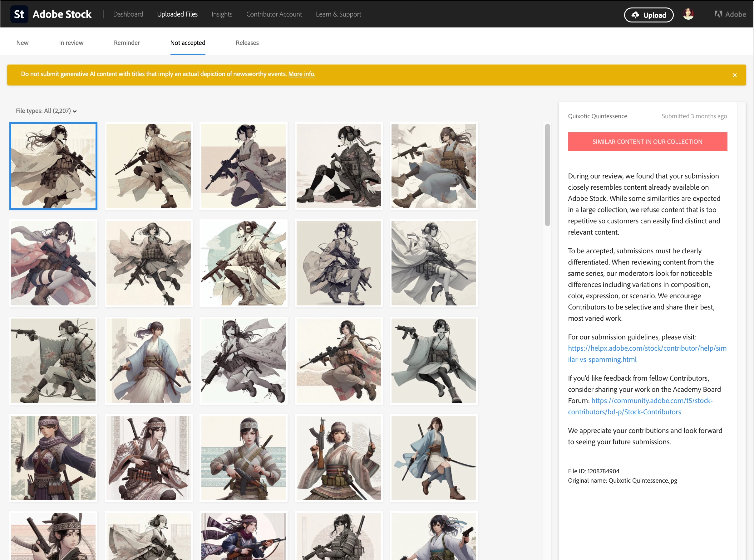Open the Releases tab

[x=247, y=43]
